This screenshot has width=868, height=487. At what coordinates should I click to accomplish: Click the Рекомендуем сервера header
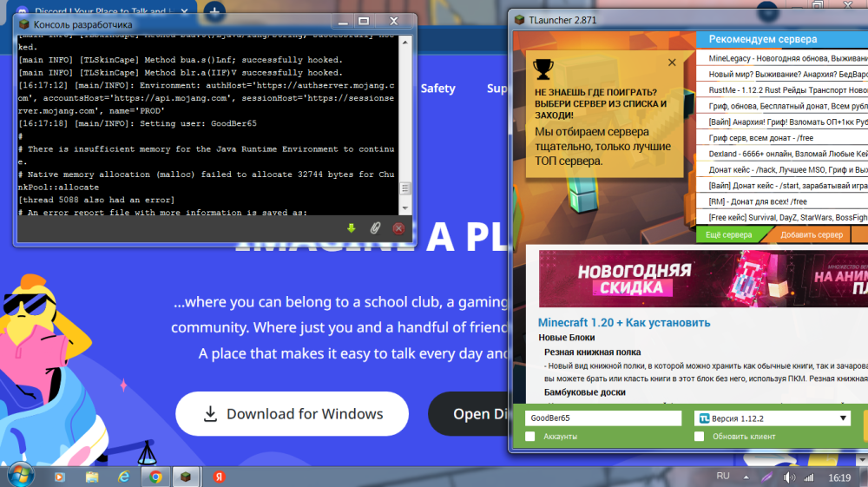tap(763, 39)
